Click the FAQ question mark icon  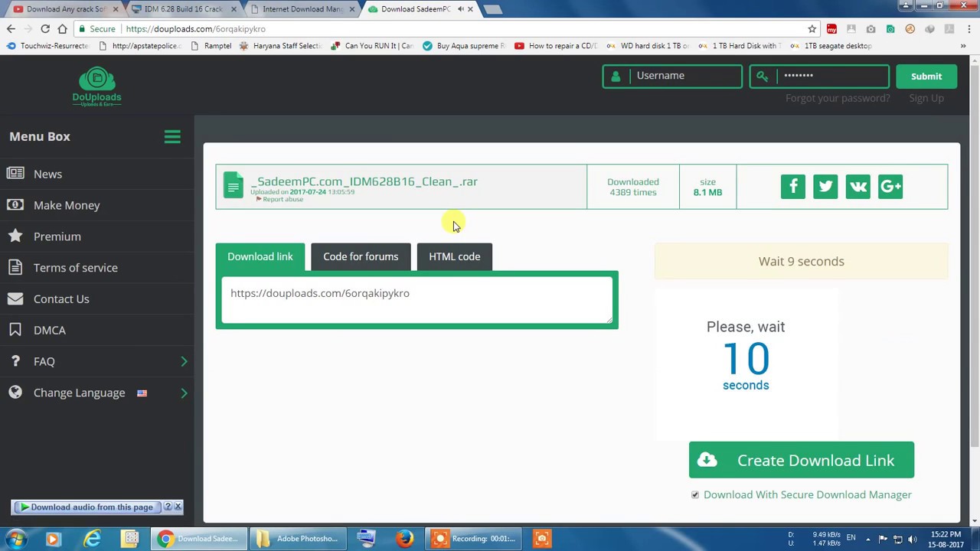(x=15, y=361)
